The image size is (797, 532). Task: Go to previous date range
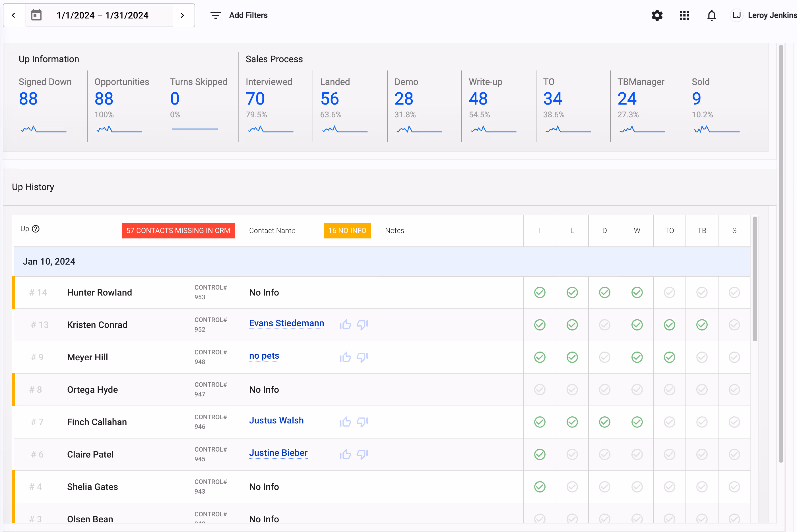14,15
